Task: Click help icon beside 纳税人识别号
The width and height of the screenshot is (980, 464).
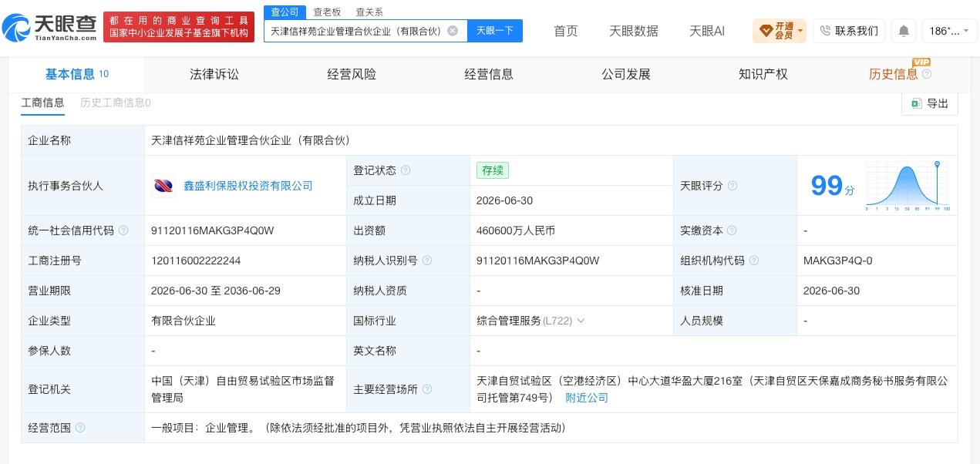Action: pyautogui.click(x=427, y=261)
